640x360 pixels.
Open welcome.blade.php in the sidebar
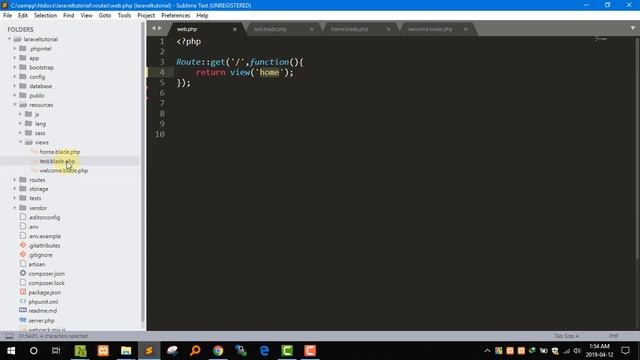64,171
